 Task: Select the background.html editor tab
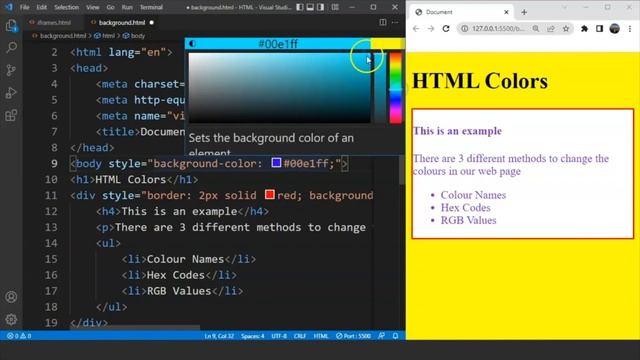[x=122, y=22]
